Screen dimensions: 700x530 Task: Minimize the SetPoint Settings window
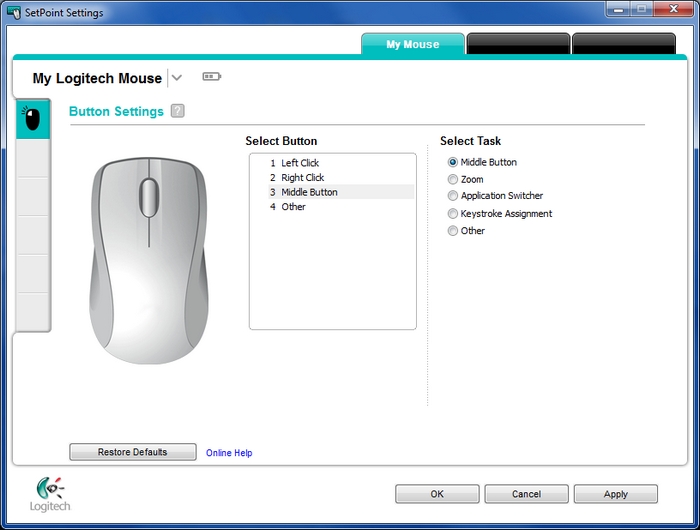point(618,9)
